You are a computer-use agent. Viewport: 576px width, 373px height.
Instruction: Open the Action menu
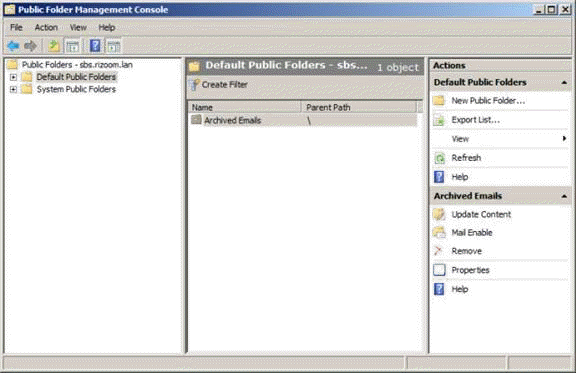[46, 28]
